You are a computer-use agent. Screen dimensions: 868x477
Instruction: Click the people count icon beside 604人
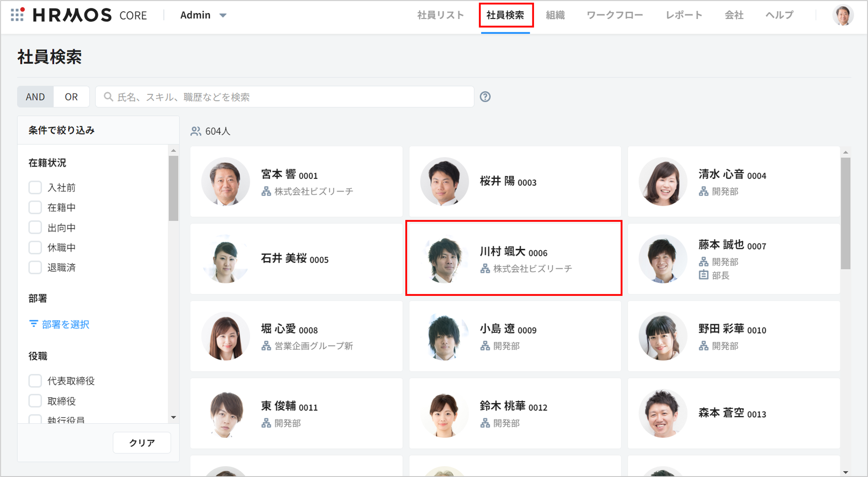tap(196, 131)
